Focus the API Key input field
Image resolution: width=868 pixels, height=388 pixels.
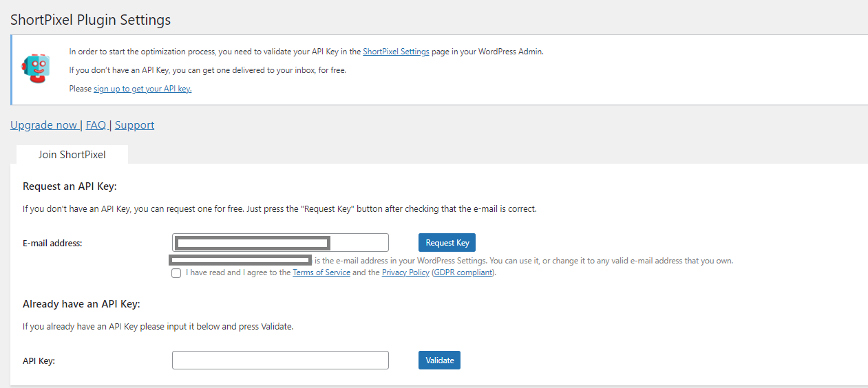(280, 360)
